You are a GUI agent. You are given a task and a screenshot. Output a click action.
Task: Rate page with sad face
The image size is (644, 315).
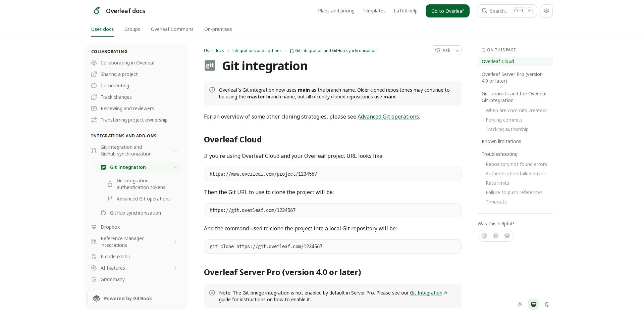(507, 236)
